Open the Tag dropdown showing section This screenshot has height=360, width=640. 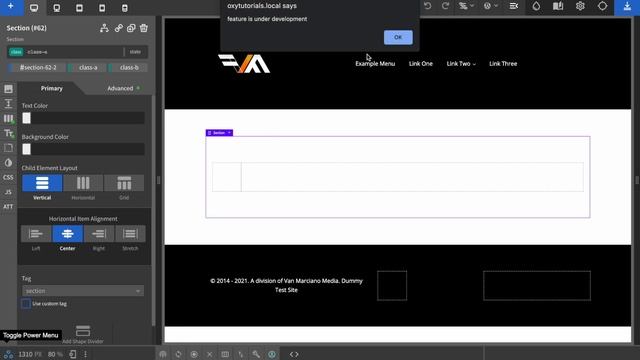83,291
